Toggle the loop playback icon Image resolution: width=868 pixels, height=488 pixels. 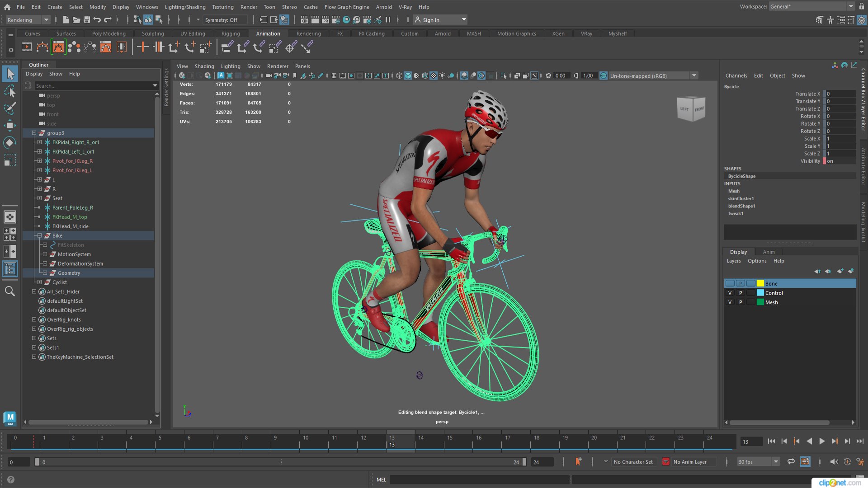[791, 462]
